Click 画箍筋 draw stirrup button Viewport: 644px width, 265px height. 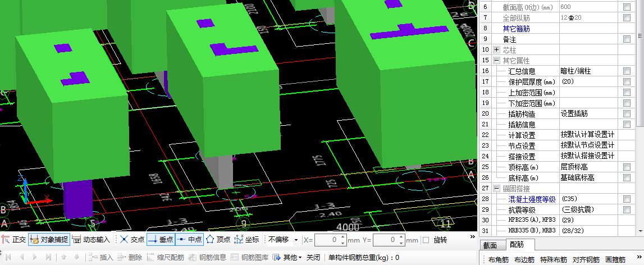[x=614, y=259]
